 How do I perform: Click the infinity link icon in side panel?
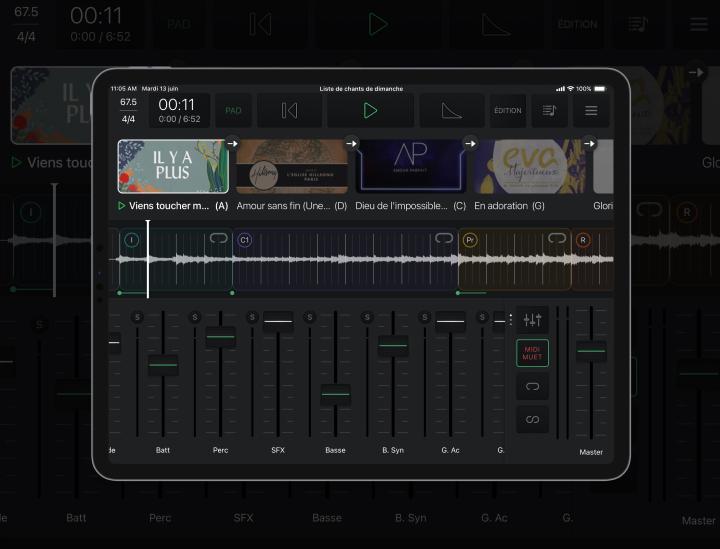[532, 419]
